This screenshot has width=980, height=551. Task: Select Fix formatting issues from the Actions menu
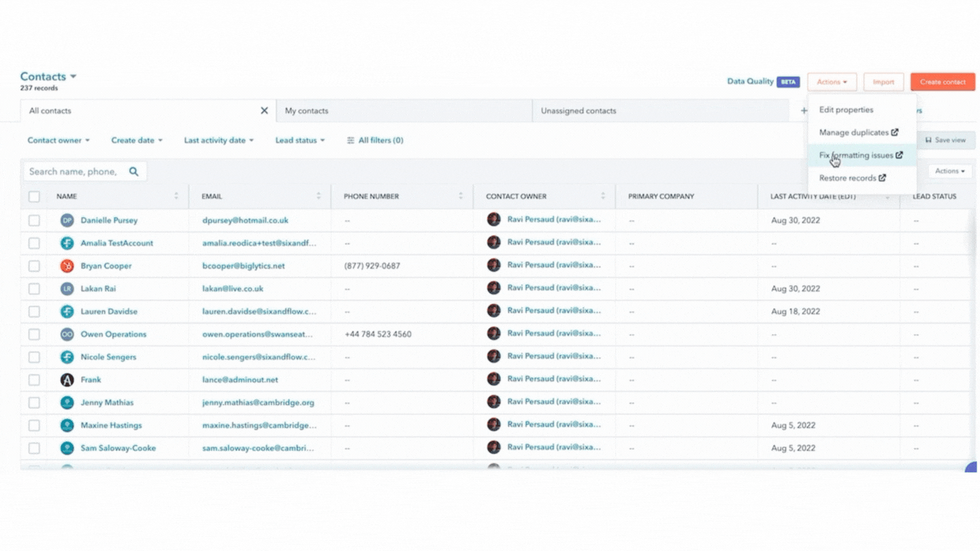[x=856, y=155]
